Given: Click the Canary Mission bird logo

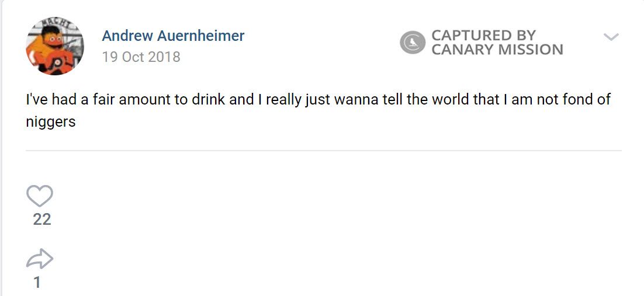Looking at the screenshot, I should (412, 43).
